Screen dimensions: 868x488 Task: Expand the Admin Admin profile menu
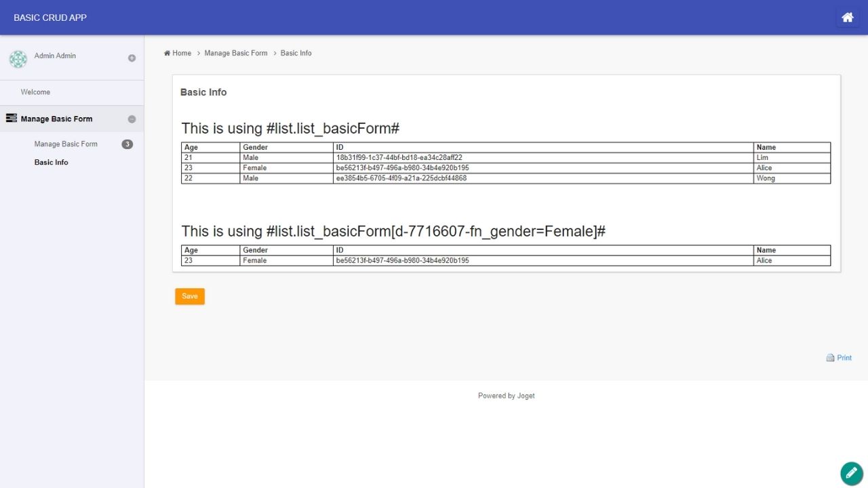click(132, 58)
